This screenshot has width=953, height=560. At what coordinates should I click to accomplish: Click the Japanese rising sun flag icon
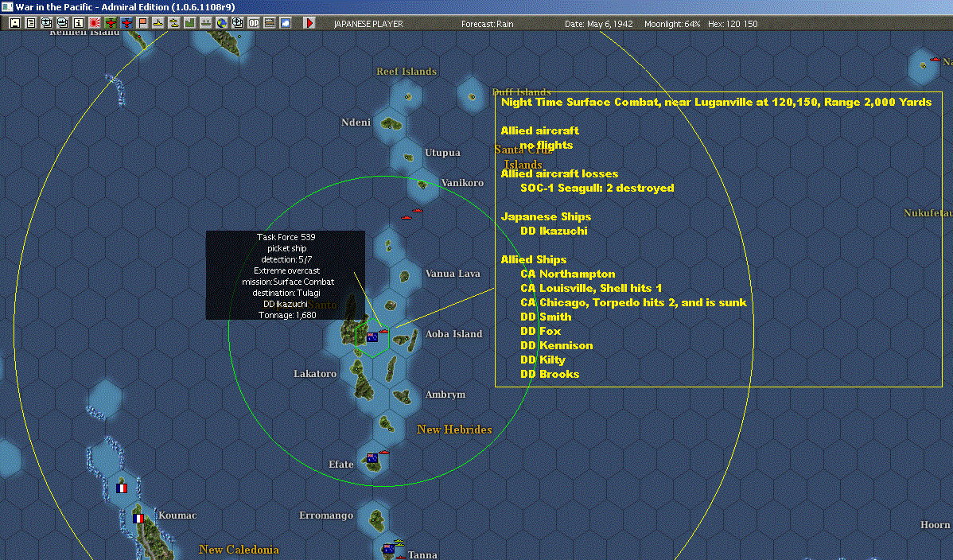(x=94, y=23)
